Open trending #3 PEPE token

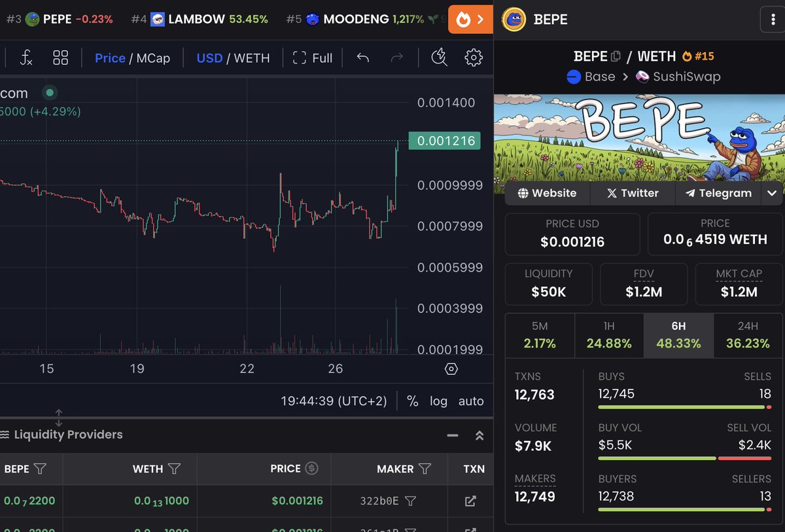tap(60, 19)
